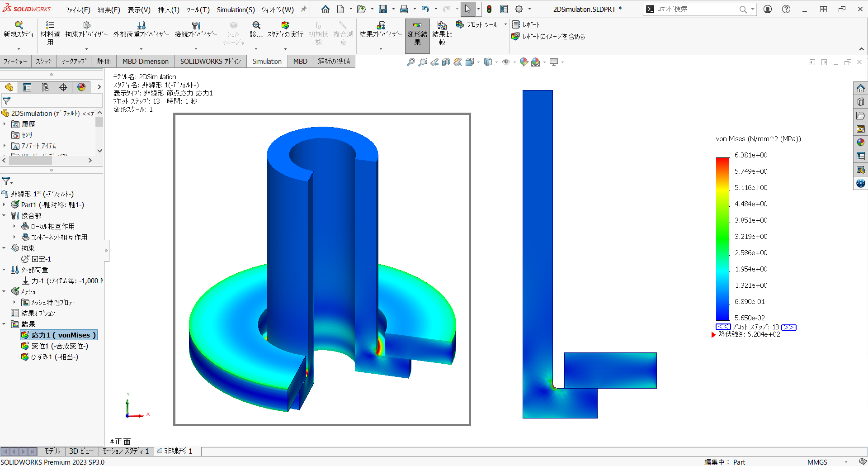Screen dimensions: 868x466
Task: Open DisplayManager color ball tab
Action: click(81, 87)
